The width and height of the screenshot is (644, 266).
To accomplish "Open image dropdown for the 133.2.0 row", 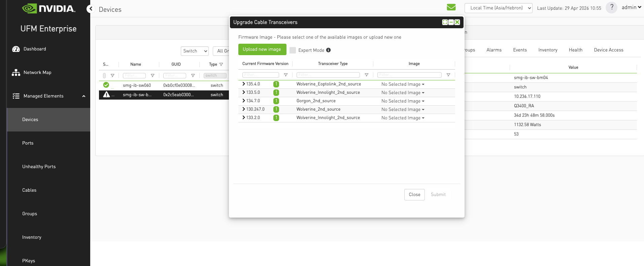I will (x=403, y=118).
